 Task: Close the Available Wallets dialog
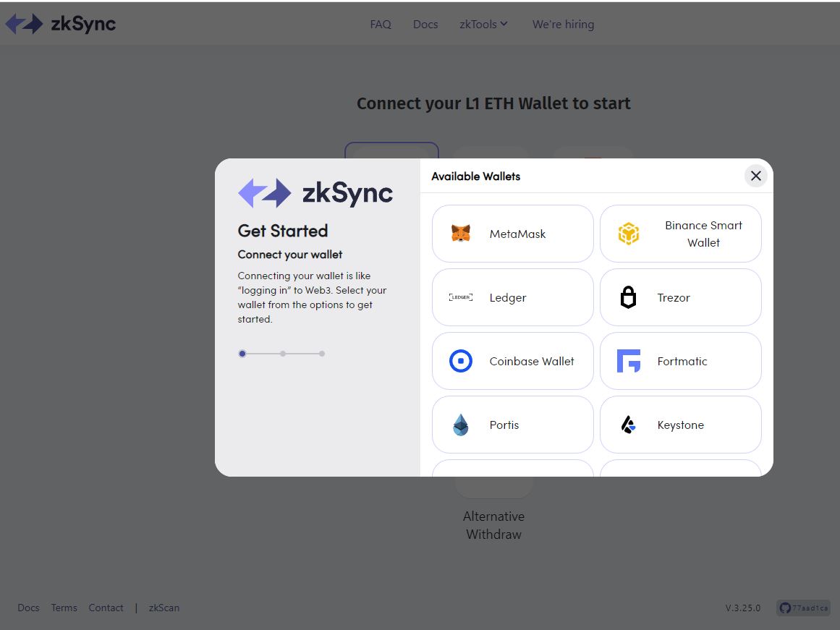(756, 176)
